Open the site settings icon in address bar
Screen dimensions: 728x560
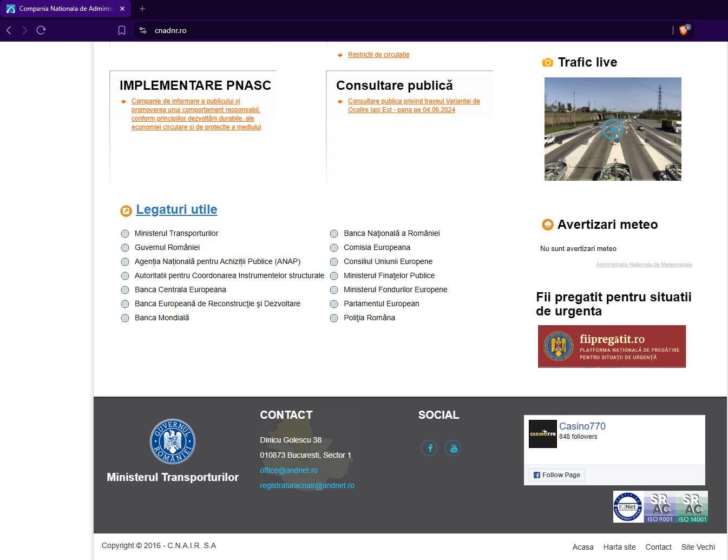[143, 30]
